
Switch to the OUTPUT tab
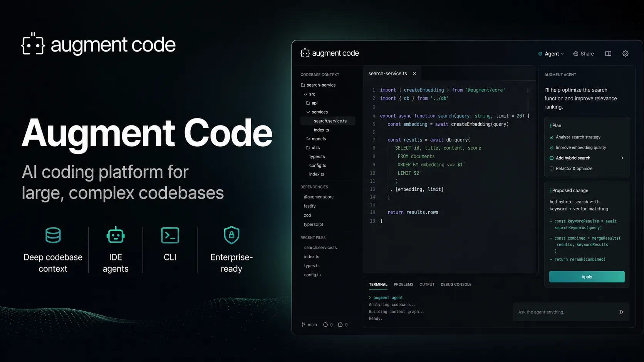(x=427, y=285)
